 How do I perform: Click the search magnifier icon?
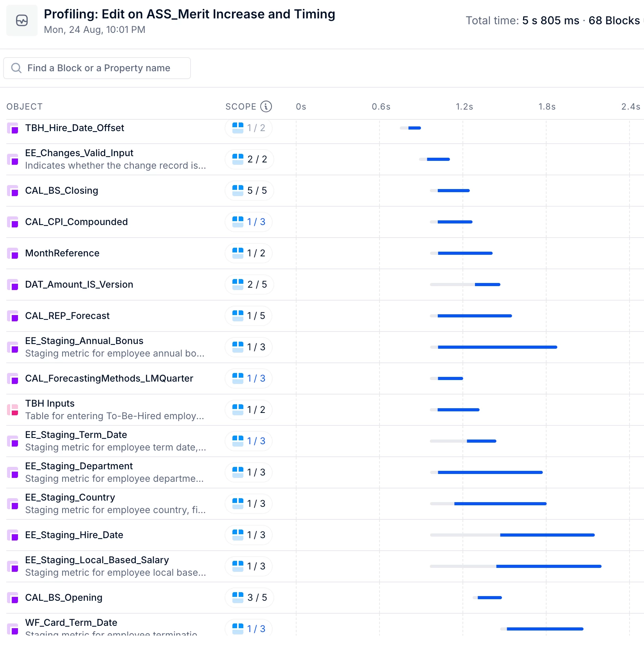[16, 68]
